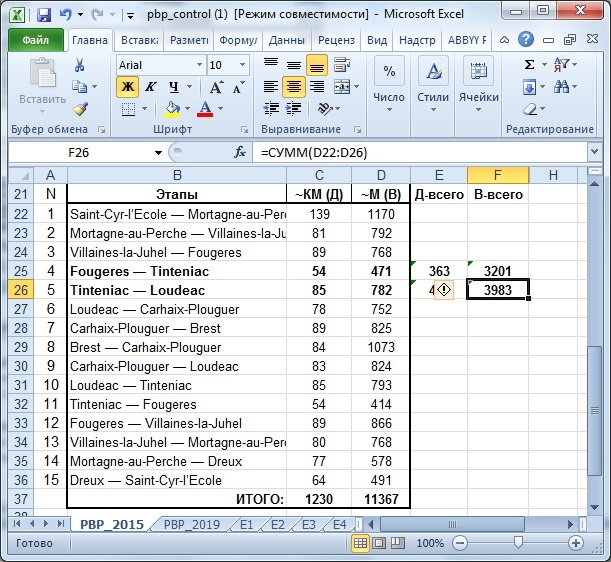Viewport: 611px width, 562px height.
Task: Click the Paste (Вставить) clipboard icon
Action: pyautogui.click(x=42, y=72)
